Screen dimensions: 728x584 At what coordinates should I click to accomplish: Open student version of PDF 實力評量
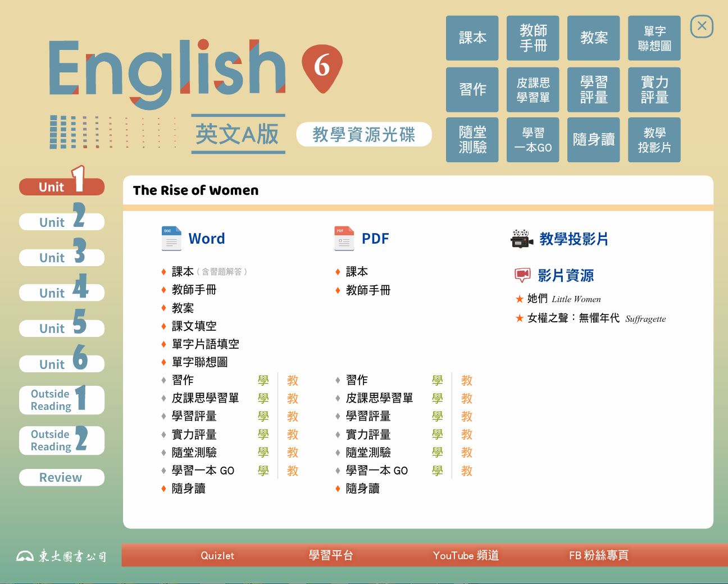click(437, 434)
